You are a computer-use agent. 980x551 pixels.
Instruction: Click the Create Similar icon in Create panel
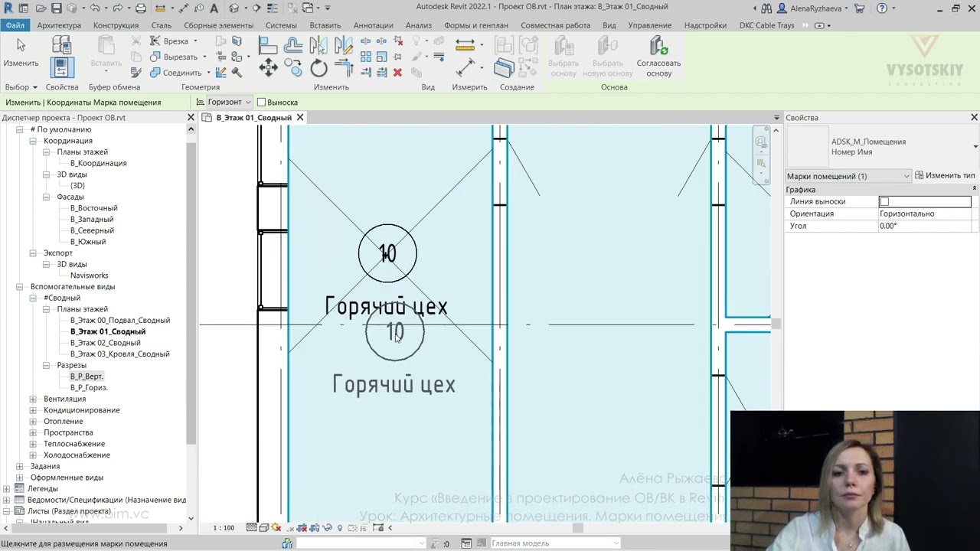[504, 69]
